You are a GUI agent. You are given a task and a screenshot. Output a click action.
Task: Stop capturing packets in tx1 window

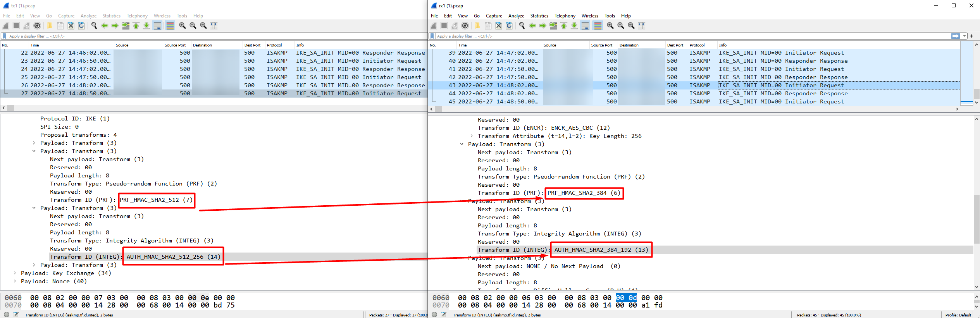(x=16, y=26)
